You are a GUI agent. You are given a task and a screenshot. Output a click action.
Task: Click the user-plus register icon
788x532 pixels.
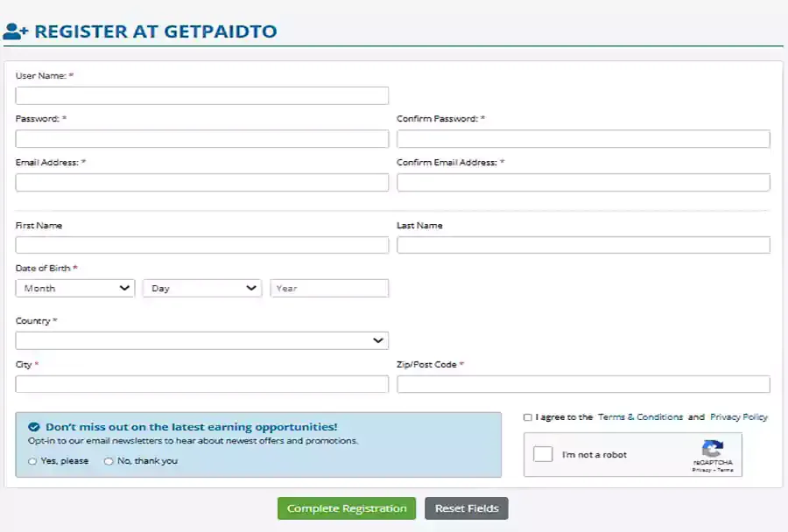tap(16, 31)
